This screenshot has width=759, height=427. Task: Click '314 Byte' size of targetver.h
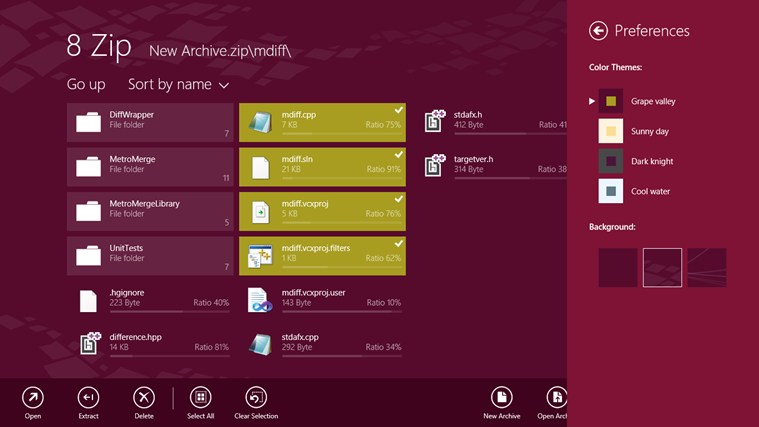[469, 169]
